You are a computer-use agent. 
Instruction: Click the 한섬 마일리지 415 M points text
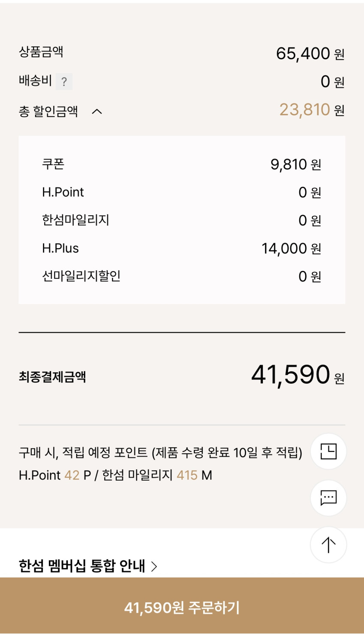[x=157, y=475]
